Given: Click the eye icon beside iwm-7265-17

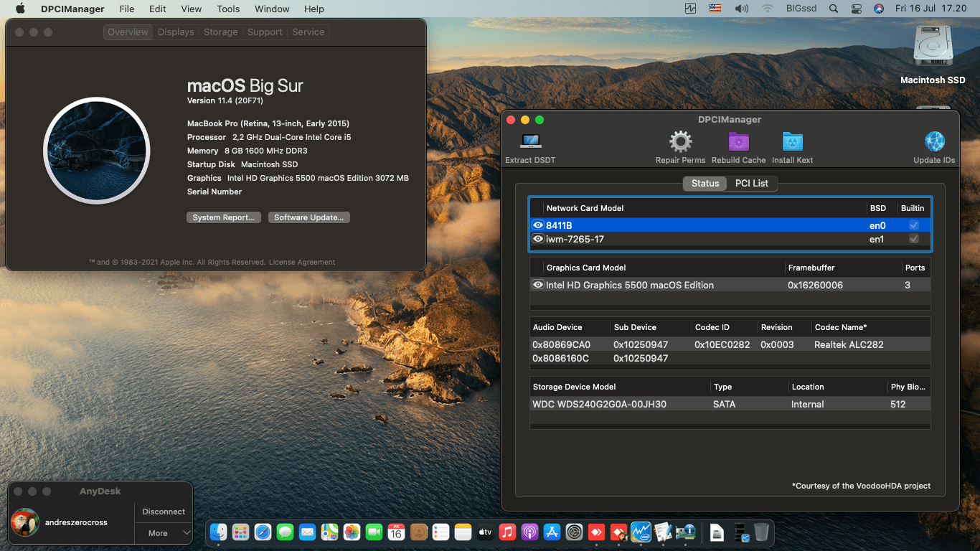Looking at the screenshot, I should (537, 239).
